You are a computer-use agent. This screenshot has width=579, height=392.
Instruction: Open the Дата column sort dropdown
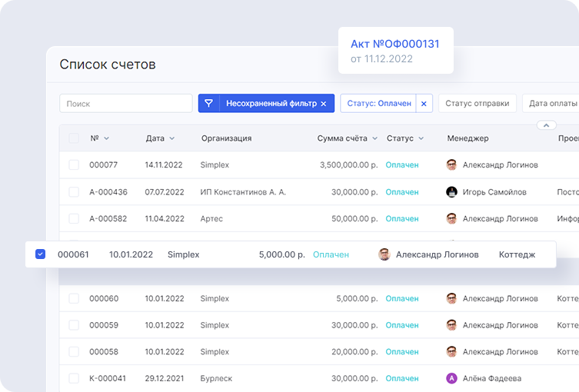point(172,139)
